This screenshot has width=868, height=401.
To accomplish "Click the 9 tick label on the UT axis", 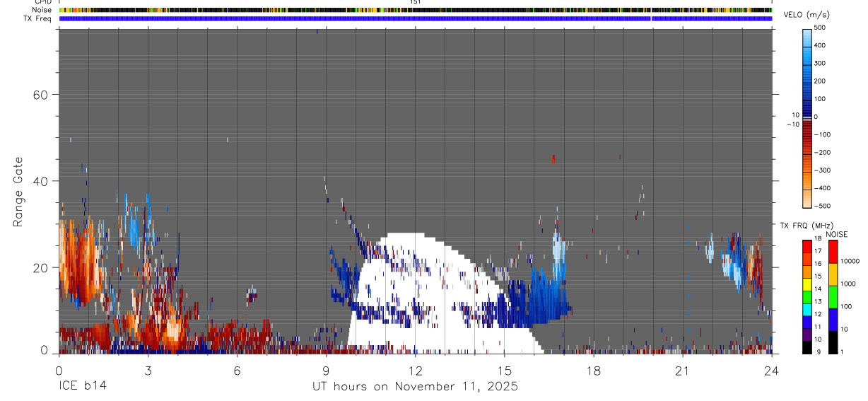I will (326, 370).
